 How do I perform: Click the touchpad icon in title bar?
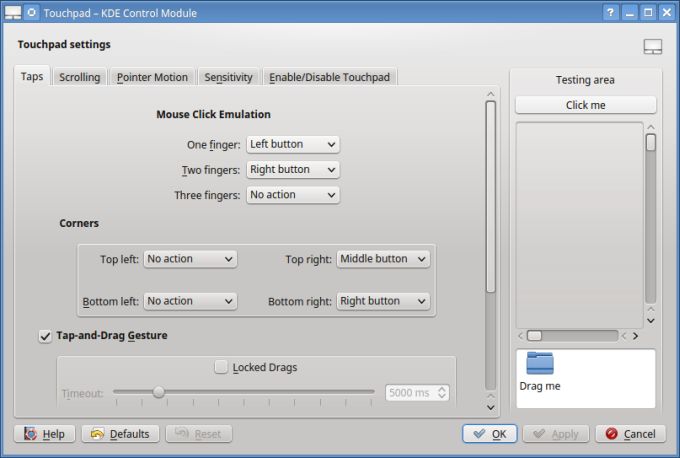click(x=13, y=13)
